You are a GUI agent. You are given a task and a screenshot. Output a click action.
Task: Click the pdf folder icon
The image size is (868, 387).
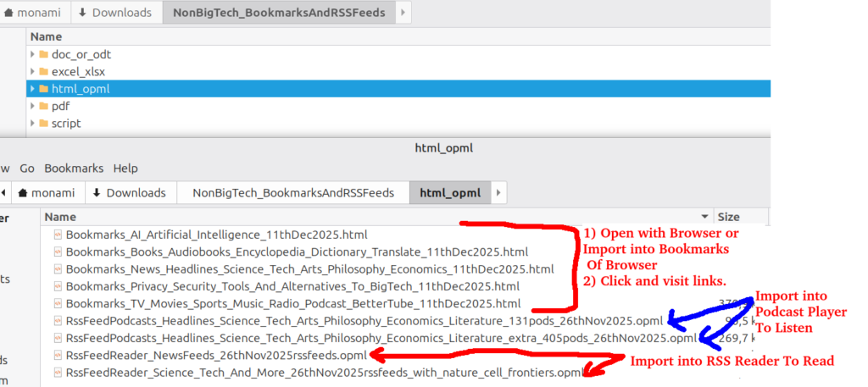[x=43, y=106]
